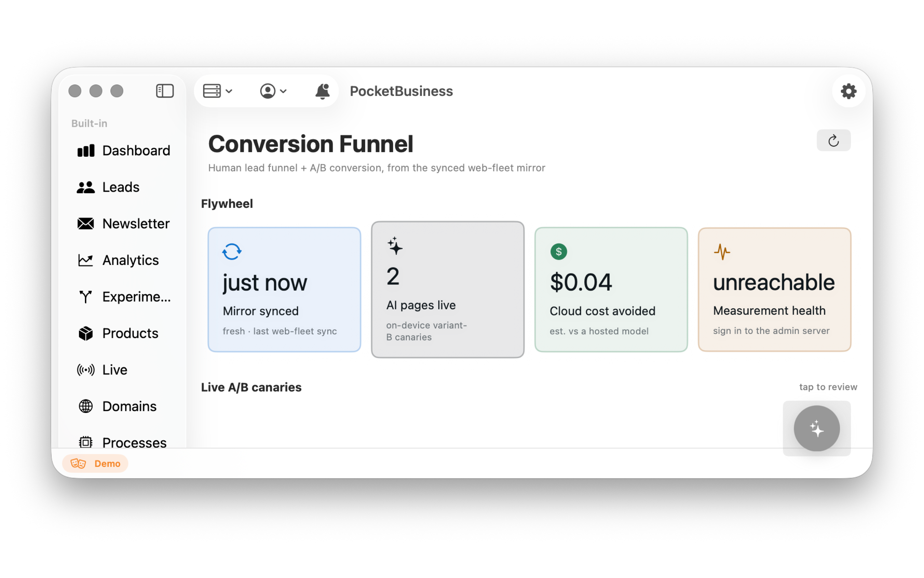Click the floating AI sparkle button
The height and width of the screenshot is (578, 924).
pyautogui.click(x=817, y=429)
